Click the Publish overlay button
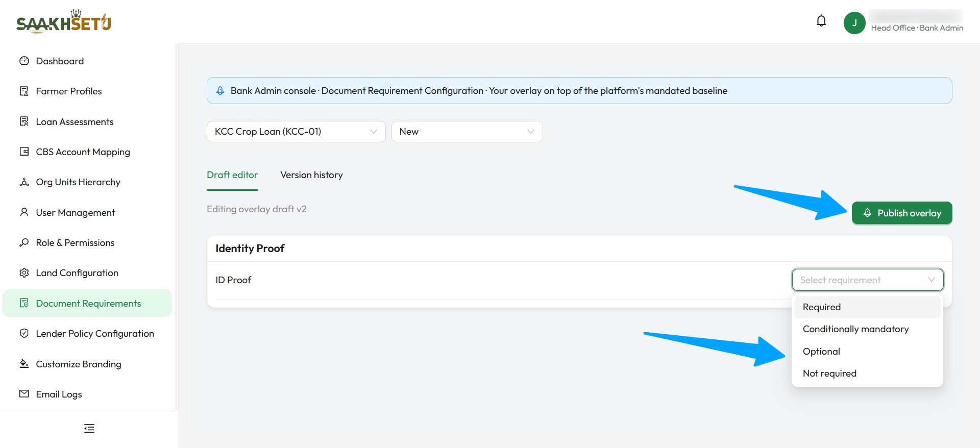Image resolution: width=980 pixels, height=448 pixels. pos(902,213)
